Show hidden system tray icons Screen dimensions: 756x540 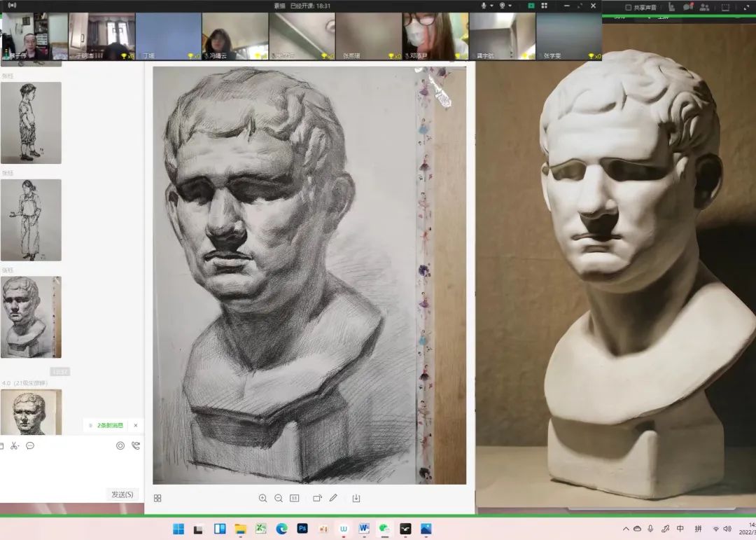pos(626,529)
